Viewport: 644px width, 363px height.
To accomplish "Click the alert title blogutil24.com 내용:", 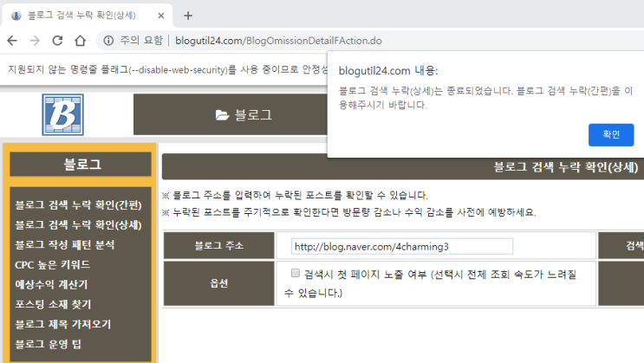I will (x=388, y=71).
